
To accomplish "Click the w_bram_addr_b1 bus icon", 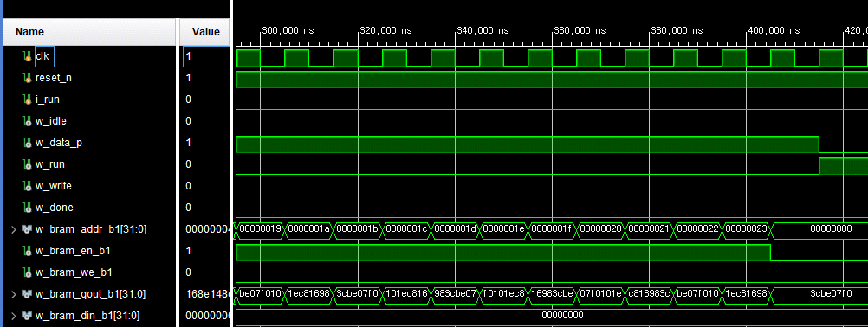I will [x=27, y=229].
